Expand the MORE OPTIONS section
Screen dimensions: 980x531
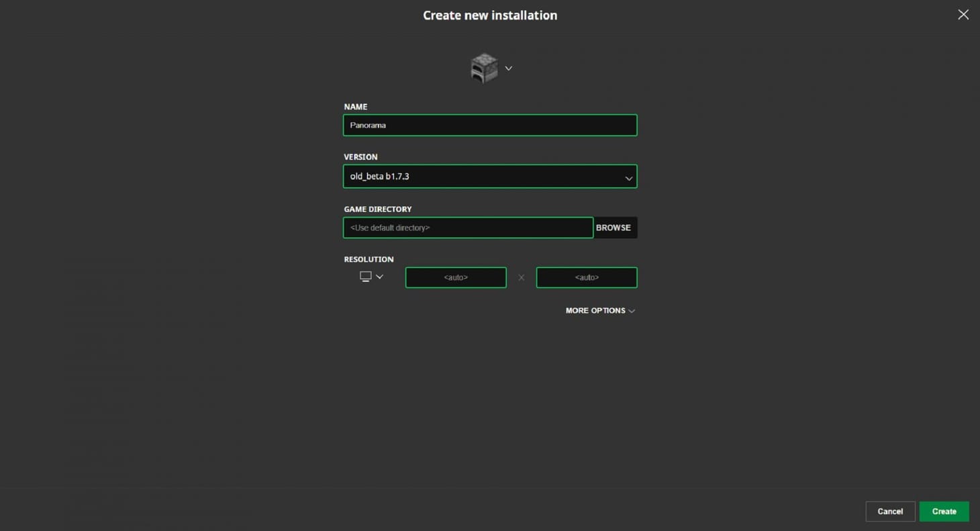(x=599, y=310)
